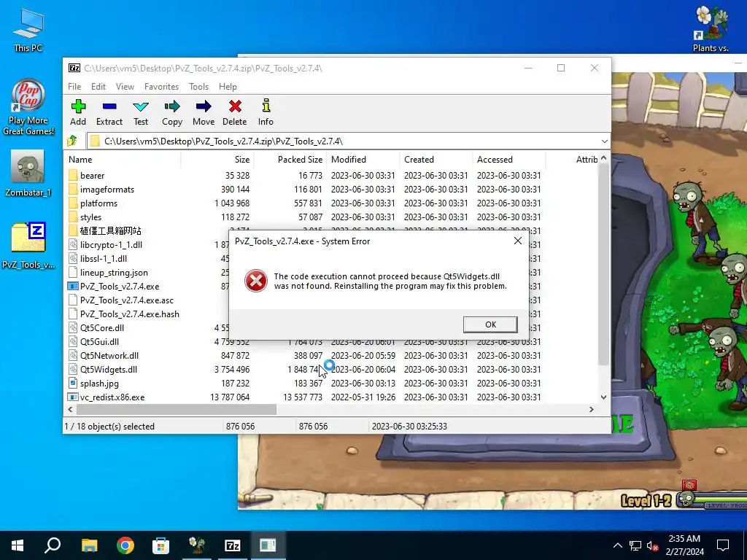Select Qt5Widgets.dll in the list
The image size is (747, 560).
[108, 370]
